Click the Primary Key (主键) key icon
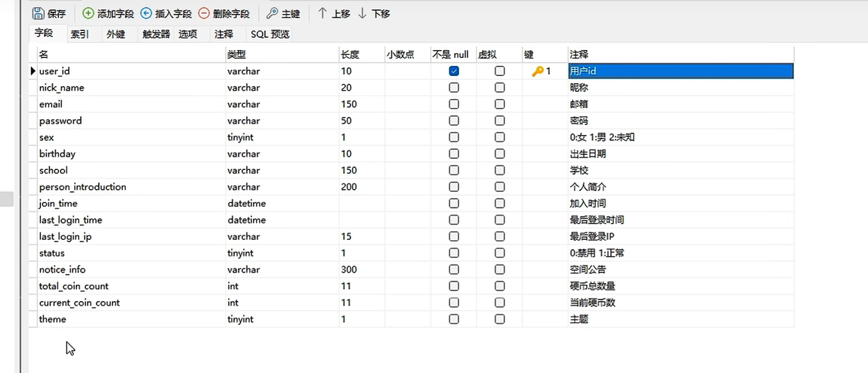Viewport: 868px width, 373px height. tap(272, 14)
